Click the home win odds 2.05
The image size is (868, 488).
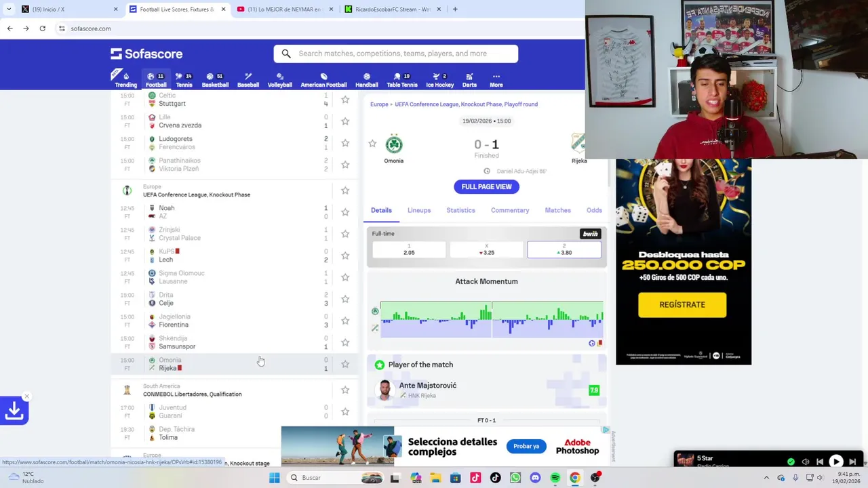click(409, 249)
